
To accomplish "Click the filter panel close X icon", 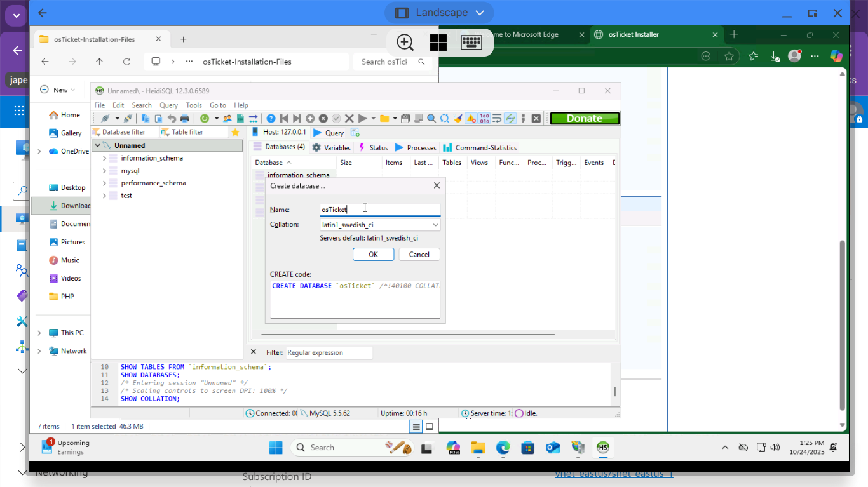I will click(x=254, y=352).
